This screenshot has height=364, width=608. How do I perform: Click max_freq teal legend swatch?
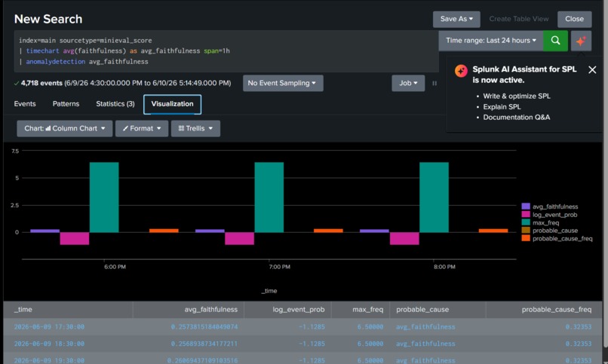(x=526, y=222)
